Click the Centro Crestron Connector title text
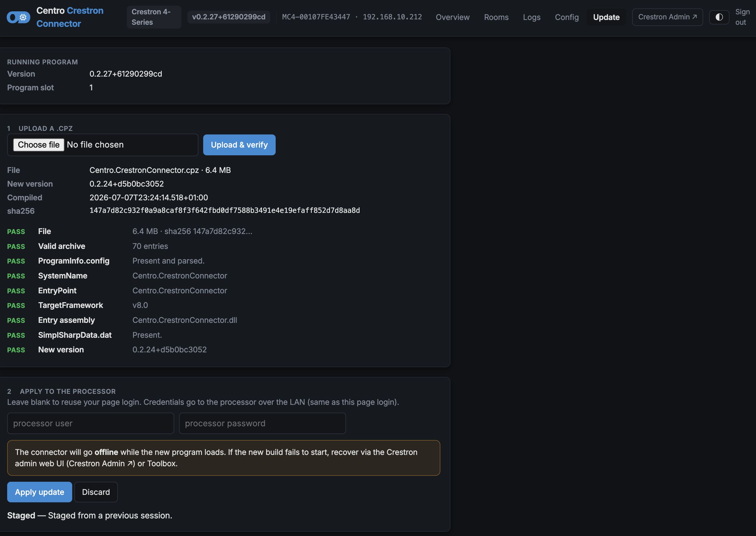The width and height of the screenshot is (756, 536). click(70, 17)
